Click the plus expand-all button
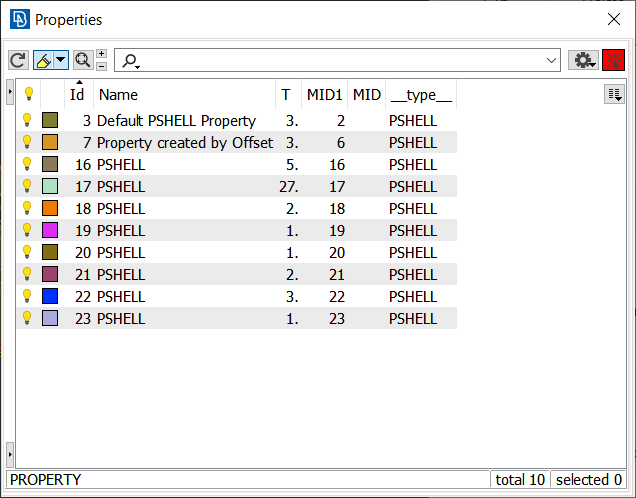This screenshot has width=636, height=498. click(101, 54)
